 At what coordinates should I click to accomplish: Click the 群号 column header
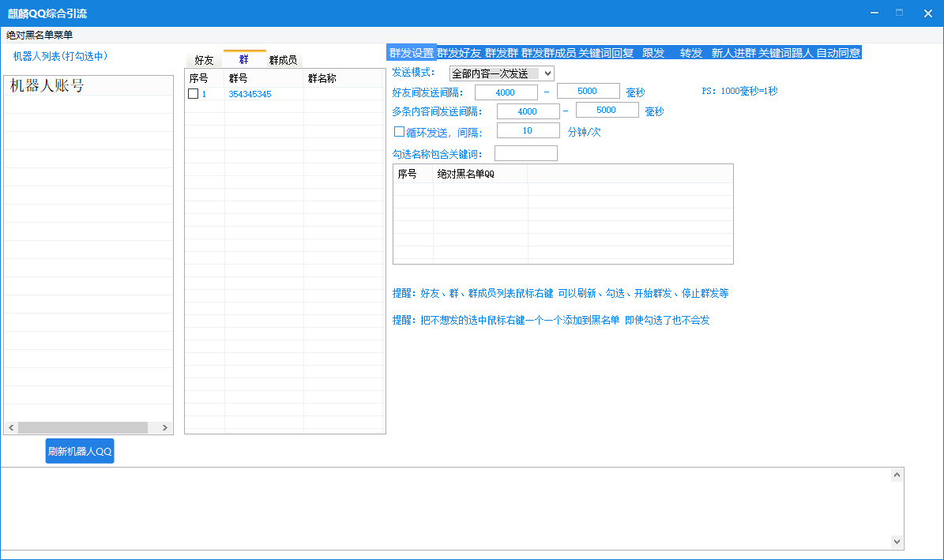coord(265,78)
